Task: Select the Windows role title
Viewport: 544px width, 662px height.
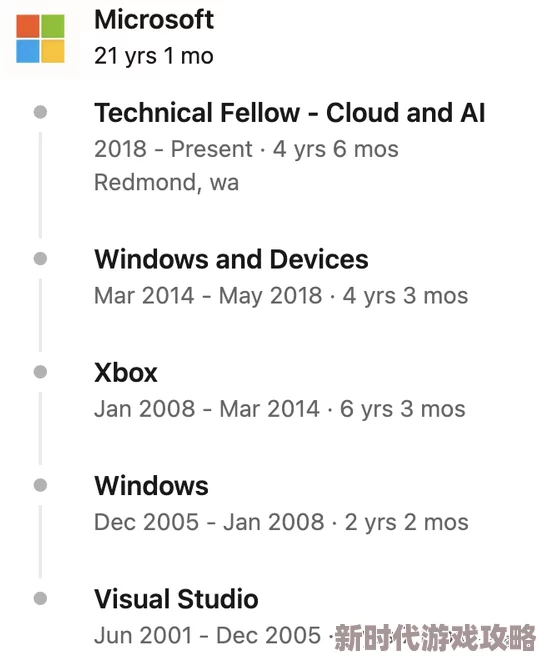Action: click(152, 486)
